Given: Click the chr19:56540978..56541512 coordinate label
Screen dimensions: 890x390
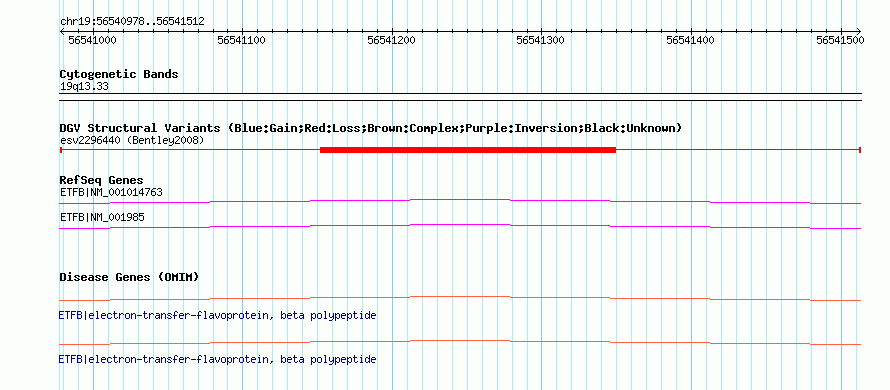Looking at the screenshot, I should pyautogui.click(x=132, y=22).
